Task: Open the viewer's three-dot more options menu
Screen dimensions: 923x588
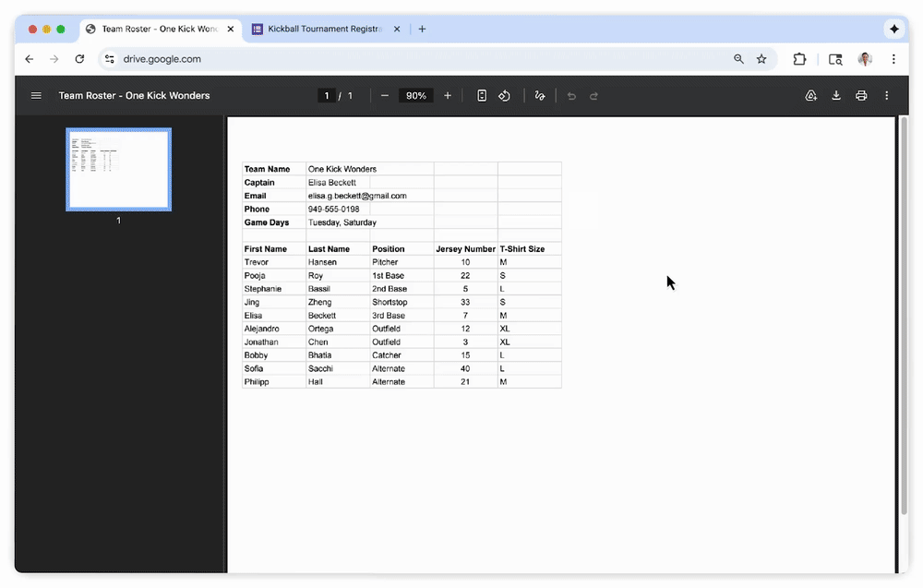Action: point(886,95)
